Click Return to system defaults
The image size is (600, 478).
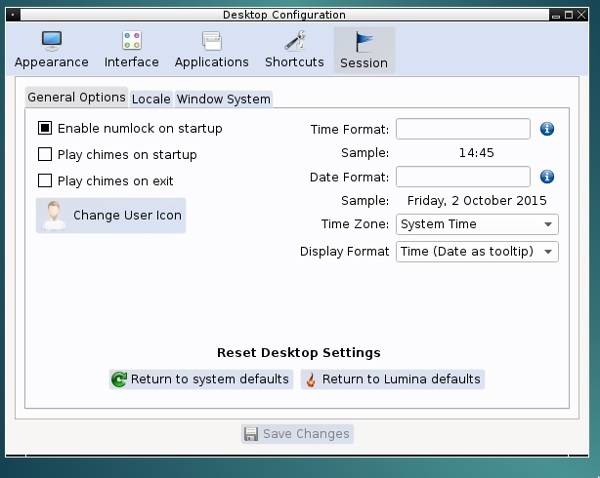click(201, 379)
